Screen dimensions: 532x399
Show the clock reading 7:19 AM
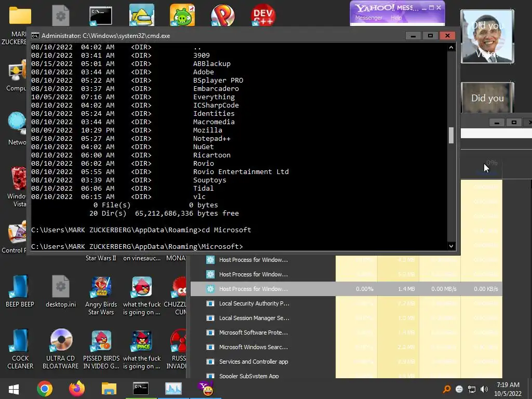coord(508,385)
